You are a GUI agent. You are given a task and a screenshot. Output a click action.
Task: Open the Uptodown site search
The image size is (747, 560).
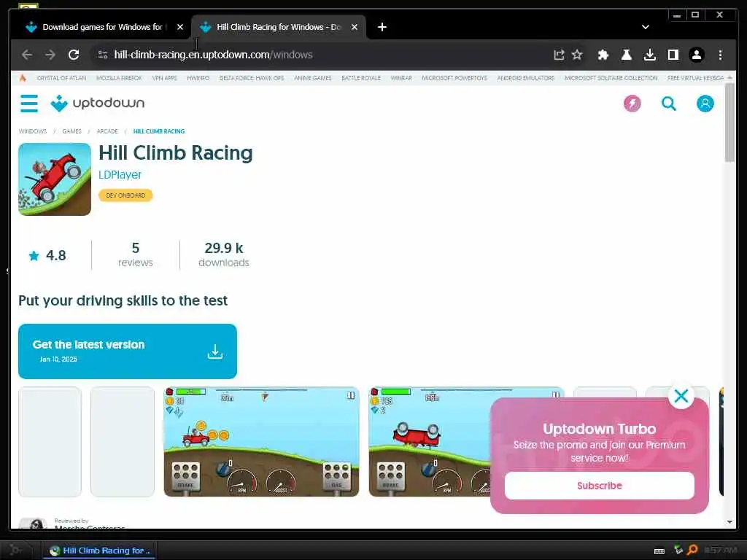tap(669, 104)
